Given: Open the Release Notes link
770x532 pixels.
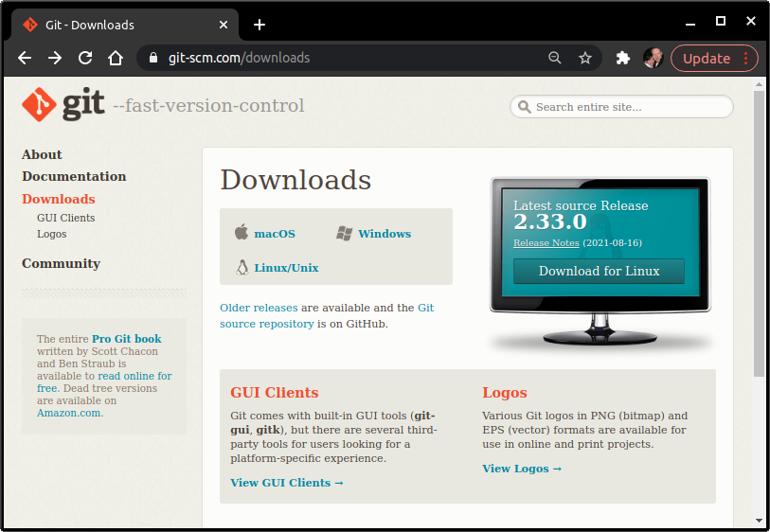Looking at the screenshot, I should 546,243.
